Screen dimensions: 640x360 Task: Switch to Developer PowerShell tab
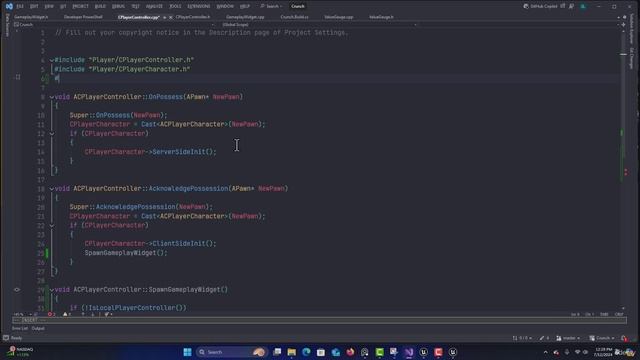pos(83,17)
